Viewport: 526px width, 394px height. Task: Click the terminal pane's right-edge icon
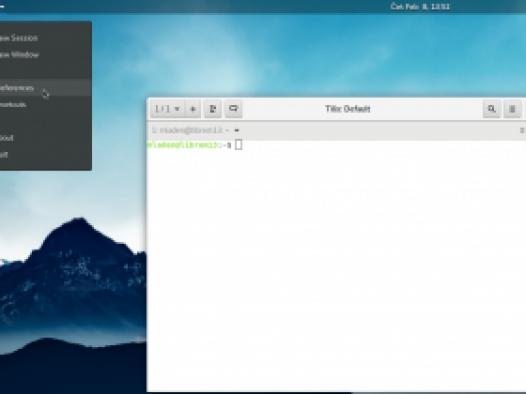tap(522, 130)
